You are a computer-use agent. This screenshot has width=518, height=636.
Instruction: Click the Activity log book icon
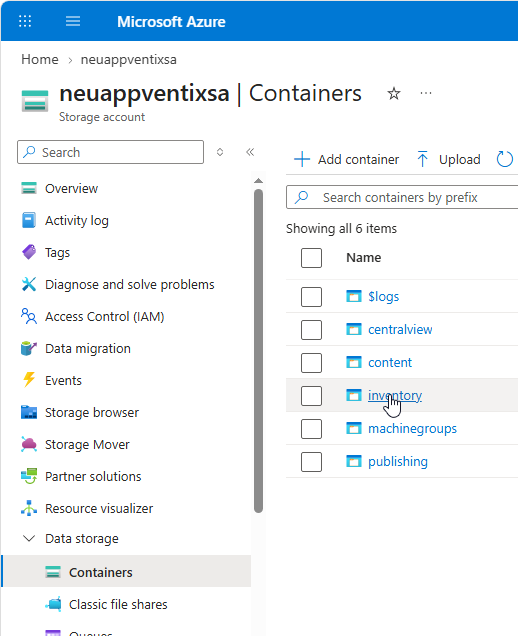tap(29, 220)
